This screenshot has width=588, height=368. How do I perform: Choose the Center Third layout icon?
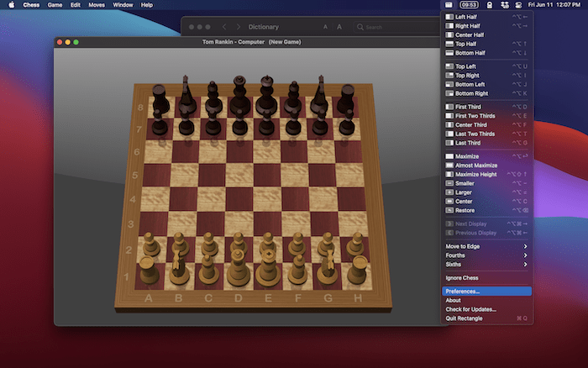449,124
